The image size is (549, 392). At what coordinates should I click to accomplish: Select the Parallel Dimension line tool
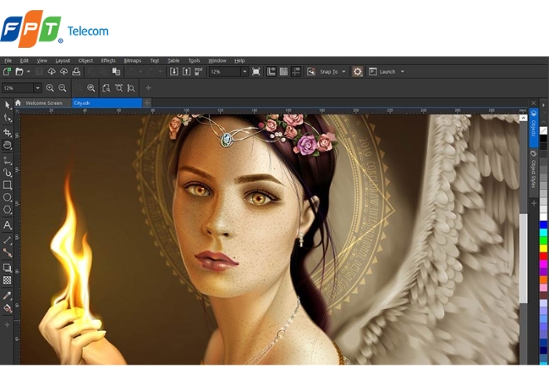point(7,240)
